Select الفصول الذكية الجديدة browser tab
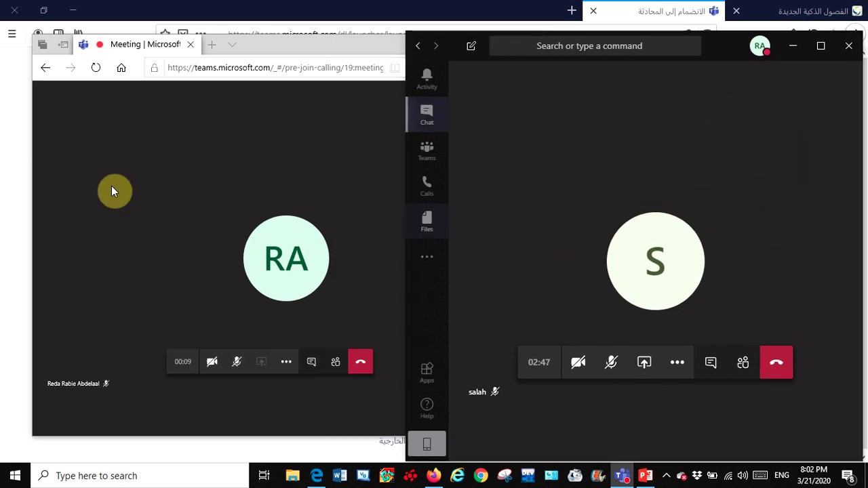This screenshot has height=488, width=868. [797, 11]
